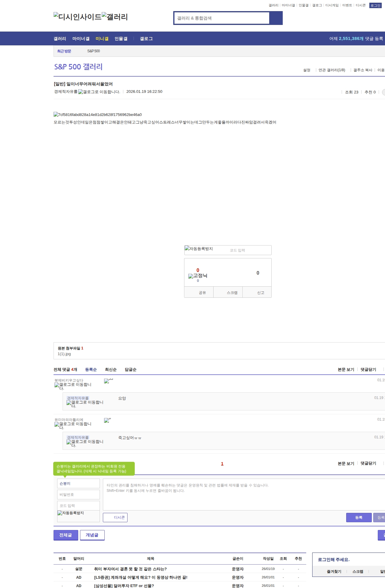Click captcha image above the recommend box
The width and height of the screenshot is (385, 588).
pos(199,249)
